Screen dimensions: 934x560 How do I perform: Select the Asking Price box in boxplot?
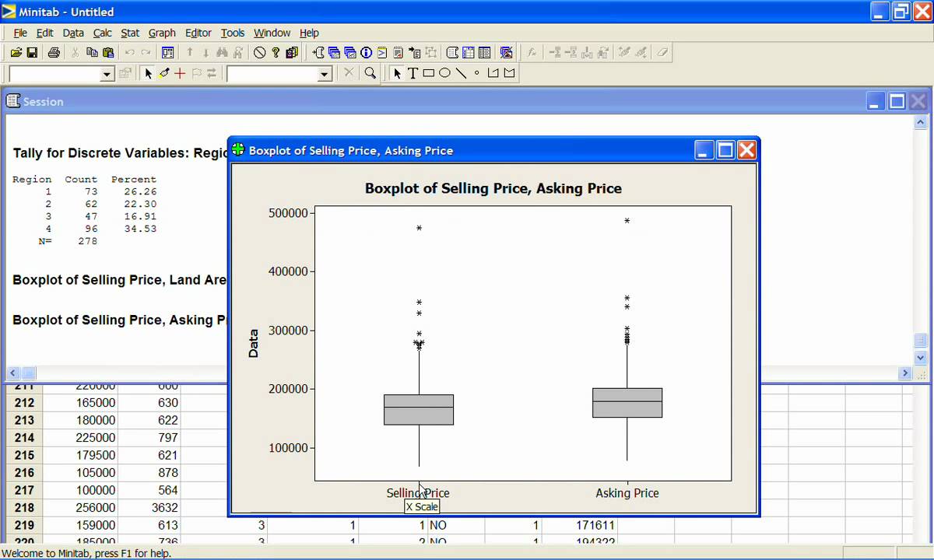click(627, 403)
